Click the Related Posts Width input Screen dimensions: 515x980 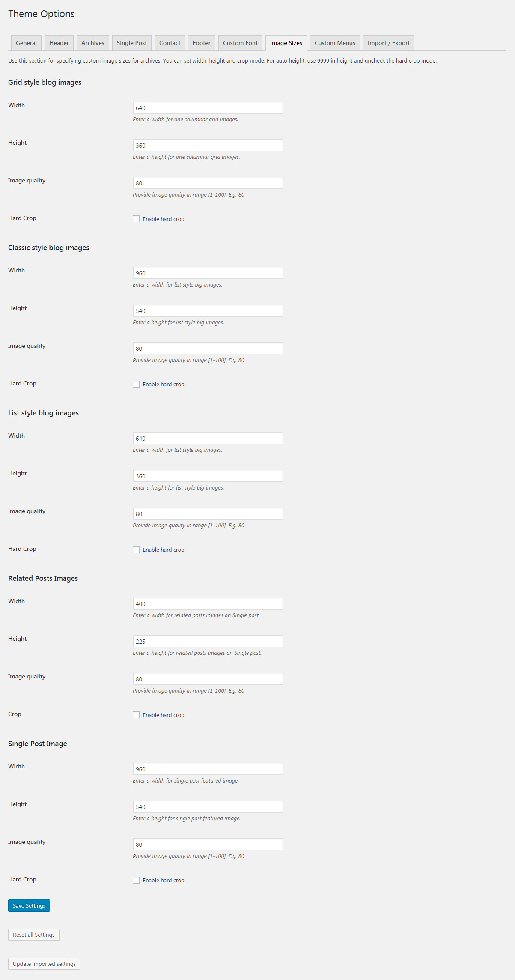[208, 604]
